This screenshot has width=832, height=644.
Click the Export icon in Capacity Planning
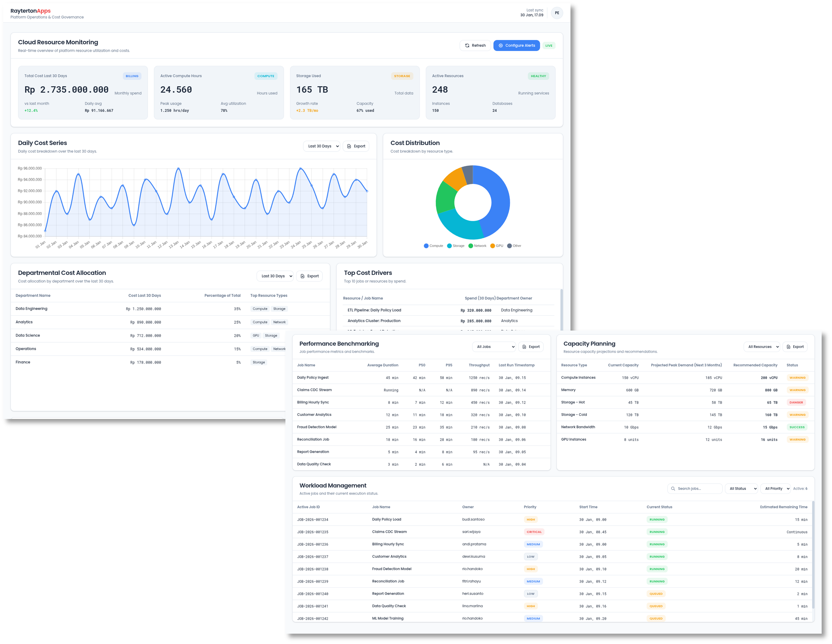click(788, 347)
